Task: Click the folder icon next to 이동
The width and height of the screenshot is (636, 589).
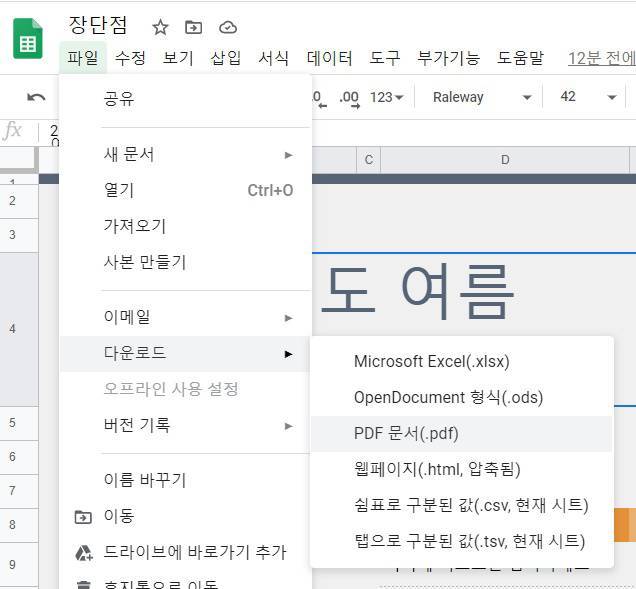Action: [83, 517]
